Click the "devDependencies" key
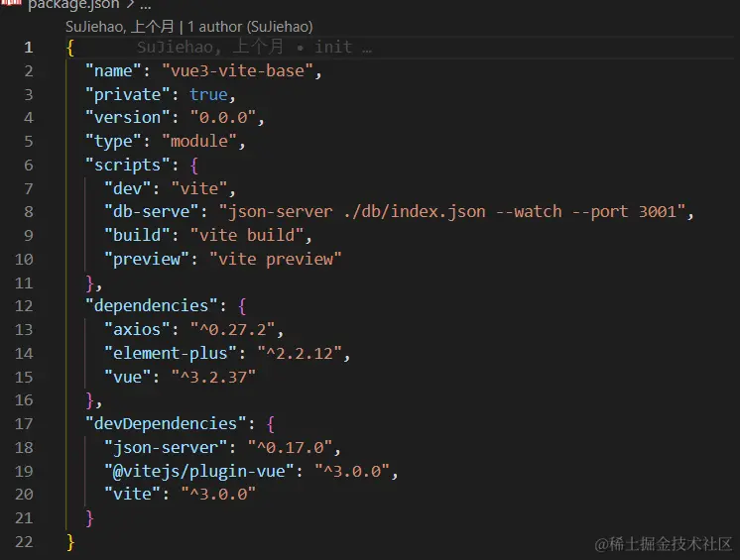The width and height of the screenshot is (740, 560). pyautogui.click(x=166, y=424)
